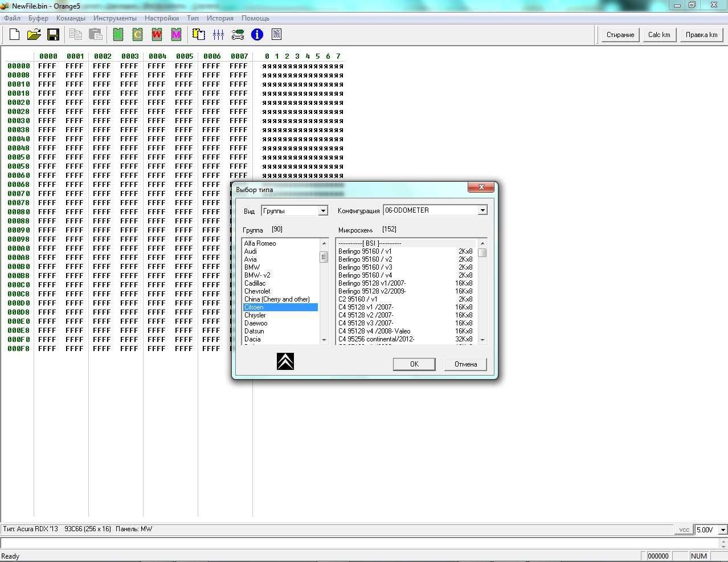Click the Calc km button
The width and height of the screenshot is (728, 562).
point(659,35)
